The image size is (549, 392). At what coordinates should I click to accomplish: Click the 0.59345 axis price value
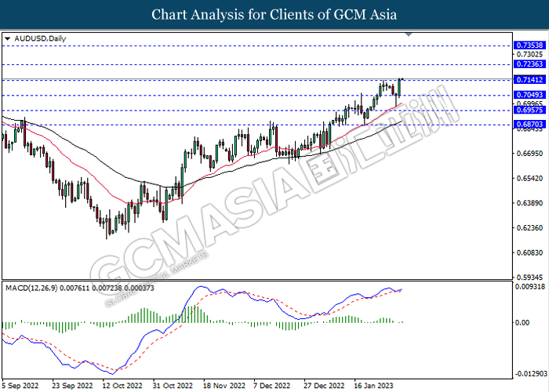click(529, 278)
